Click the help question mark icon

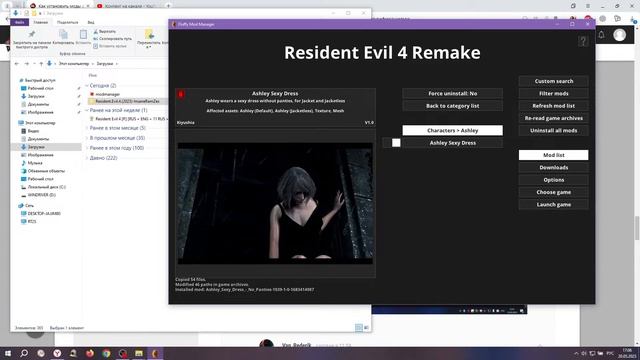point(583,41)
